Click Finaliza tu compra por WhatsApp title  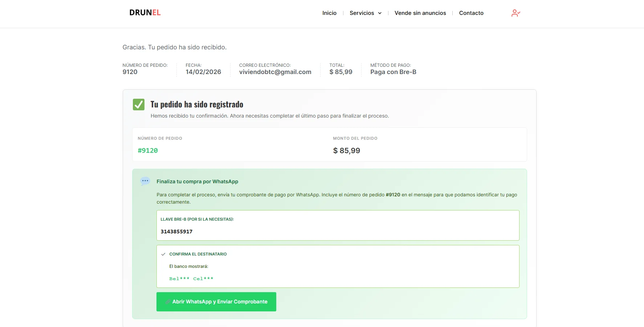pyautogui.click(x=197, y=181)
